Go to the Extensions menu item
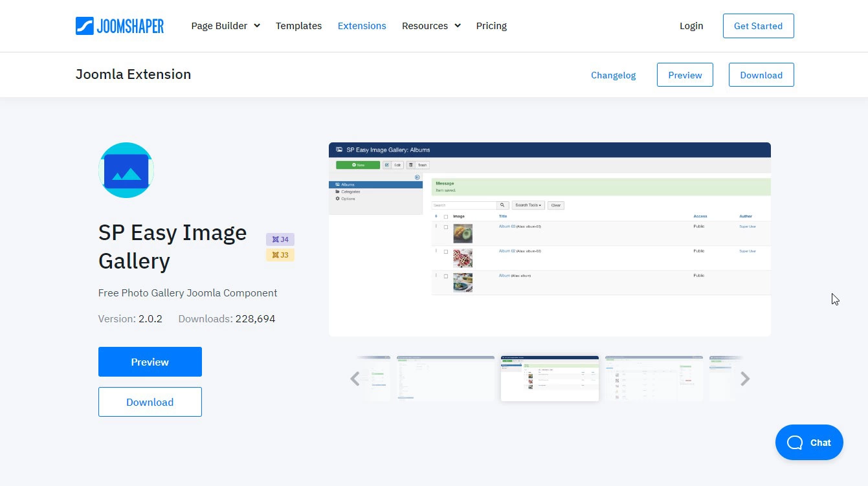Image resolution: width=868 pixels, height=486 pixels. tap(362, 26)
